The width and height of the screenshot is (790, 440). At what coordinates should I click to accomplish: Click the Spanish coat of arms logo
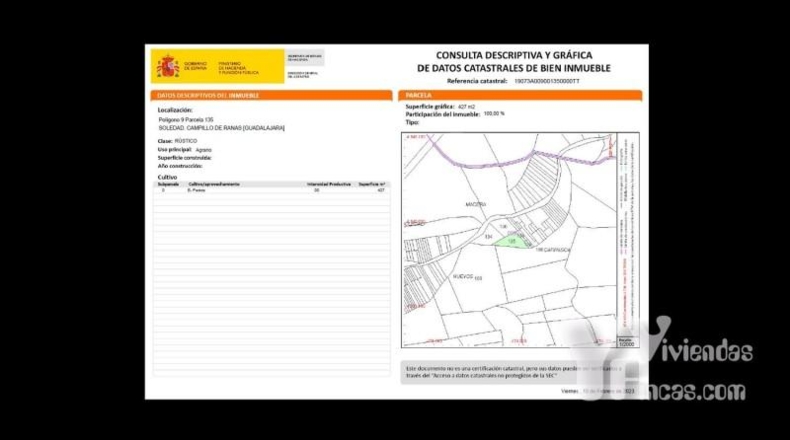coord(168,67)
